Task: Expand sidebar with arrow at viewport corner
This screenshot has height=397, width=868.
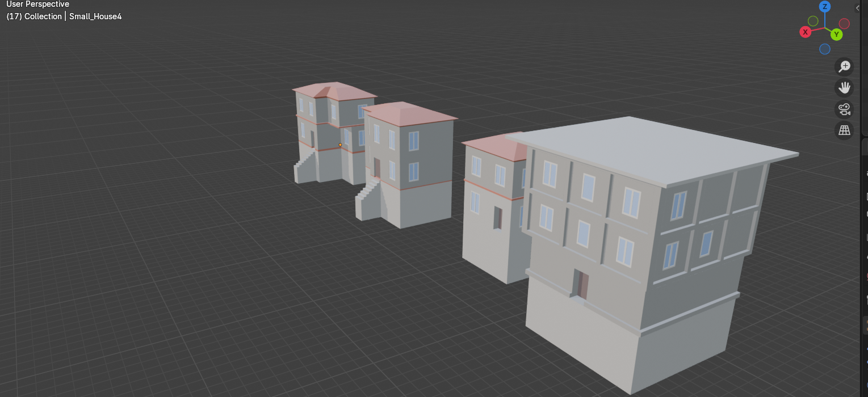Action: click(x=858, y=8)
